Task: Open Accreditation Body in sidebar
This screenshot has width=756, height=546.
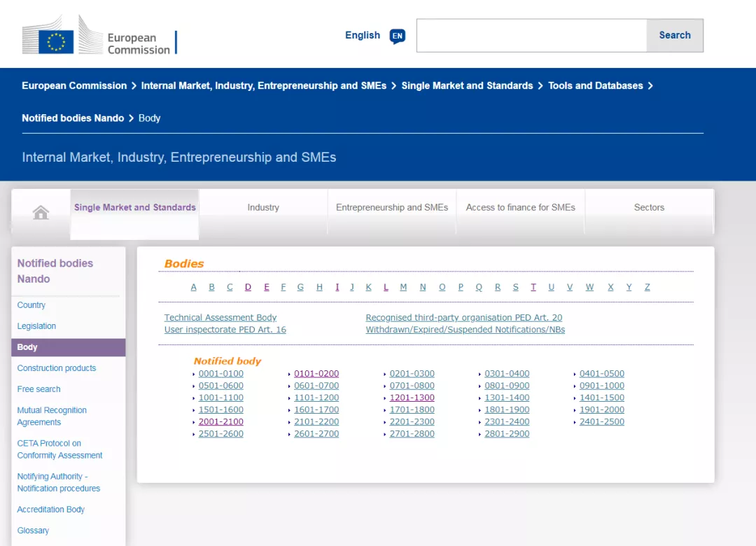Action: [x=50, y=510]
